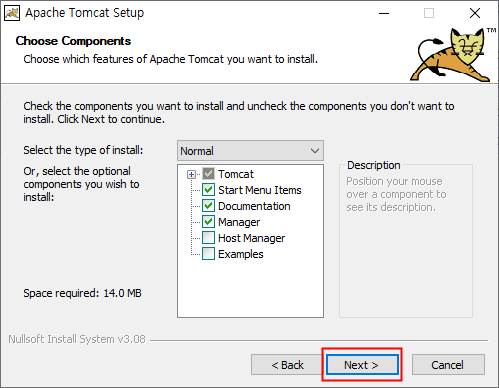Click the 'Choose Components' heading
This screenshot has height=388, width=499.
click(73, 41)
